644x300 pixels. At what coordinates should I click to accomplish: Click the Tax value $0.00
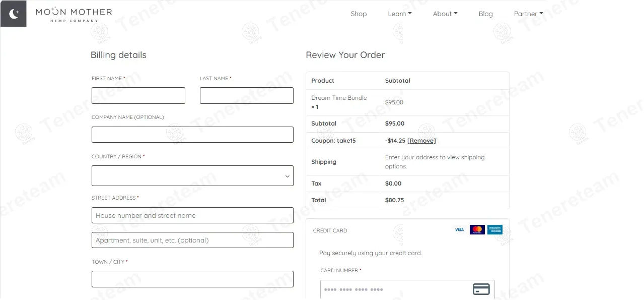pyautogui.click(x=393, y=184)
